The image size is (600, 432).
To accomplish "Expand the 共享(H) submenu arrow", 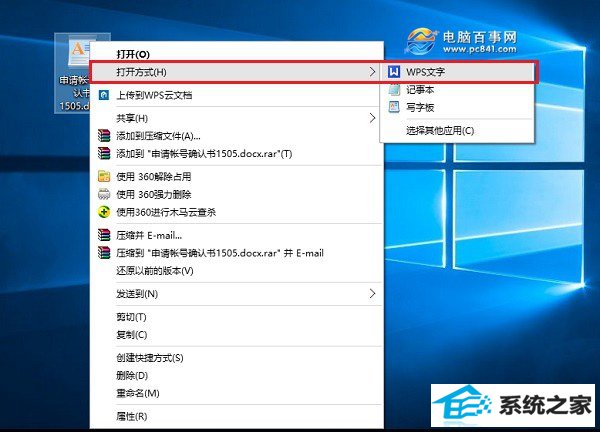I will click(372, 118).
